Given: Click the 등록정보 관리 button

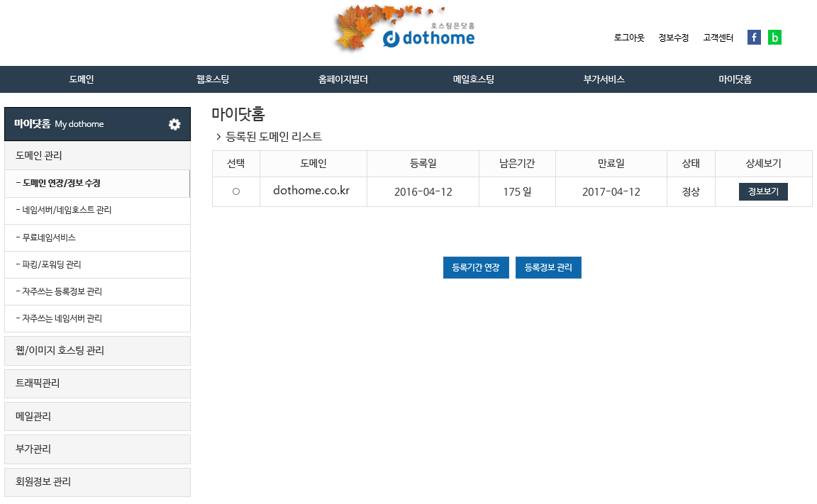Looking at the screenshot, I should coord(548,268).
